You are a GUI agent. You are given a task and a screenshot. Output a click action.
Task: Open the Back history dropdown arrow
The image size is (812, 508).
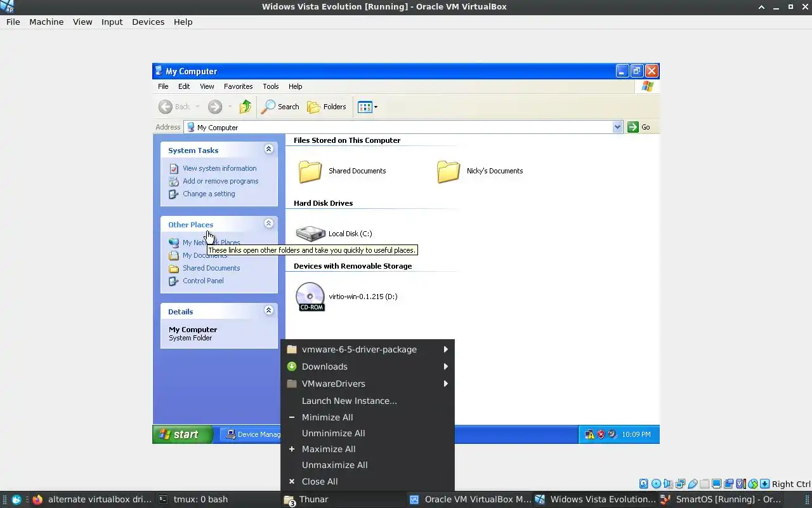pos(197,107)
